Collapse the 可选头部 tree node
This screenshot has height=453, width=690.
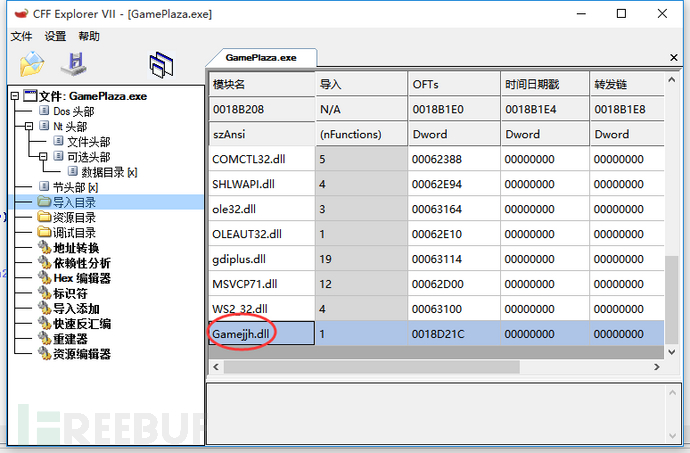43,156
